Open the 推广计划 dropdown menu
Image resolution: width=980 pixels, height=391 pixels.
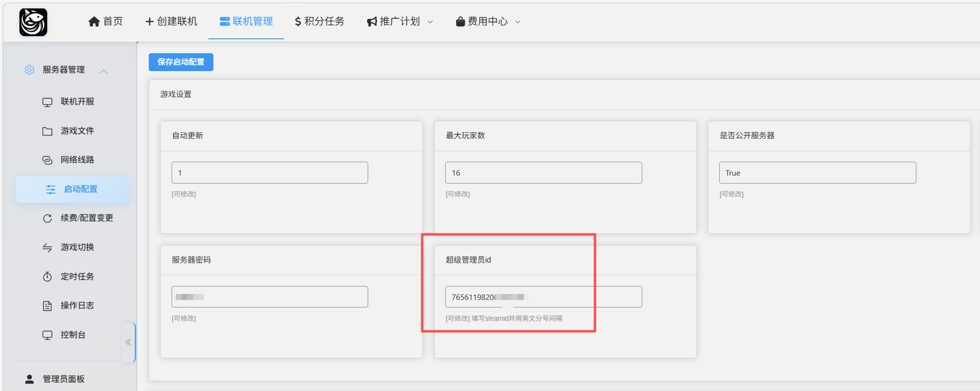400,21
